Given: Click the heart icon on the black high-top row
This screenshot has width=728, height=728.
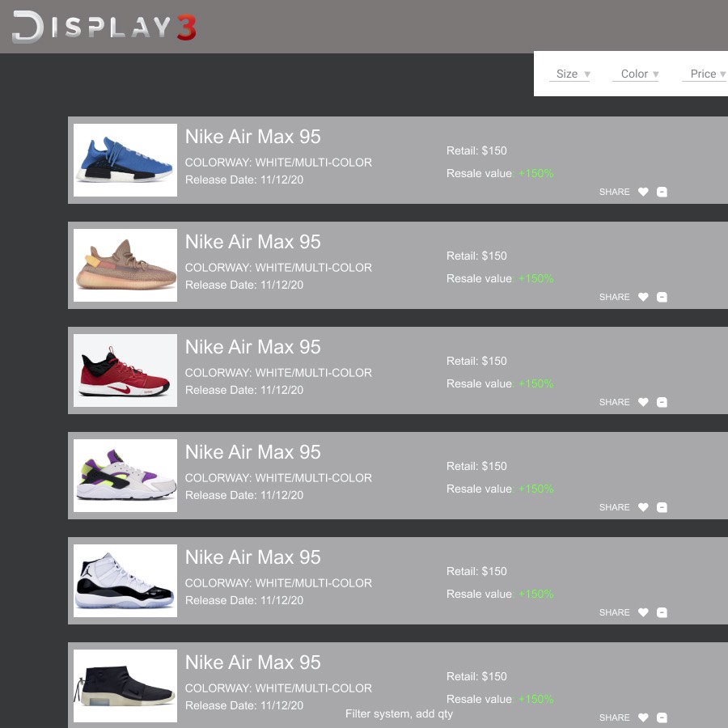Looking at the screenshot, I should pyautogui.click(x=643, y=717).
